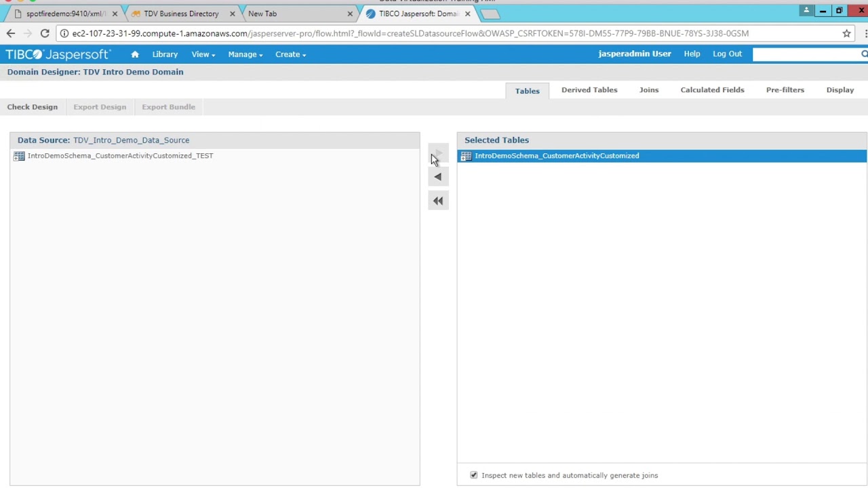Viewport: 868px width, 488px height.
Task: Open the View dropdown menu
Action: click(x=203, y=54)
